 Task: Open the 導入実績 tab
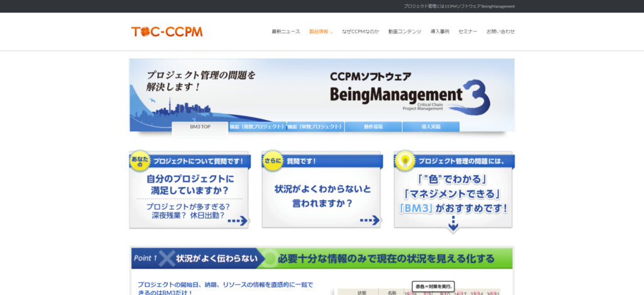coord(431,127)
